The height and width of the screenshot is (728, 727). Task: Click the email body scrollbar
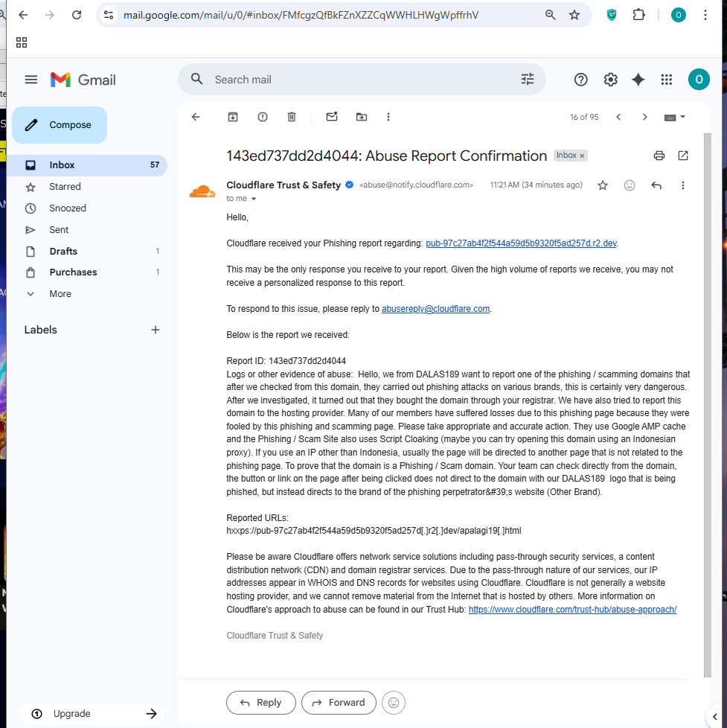pyautogui.click(x=708, y=405)
